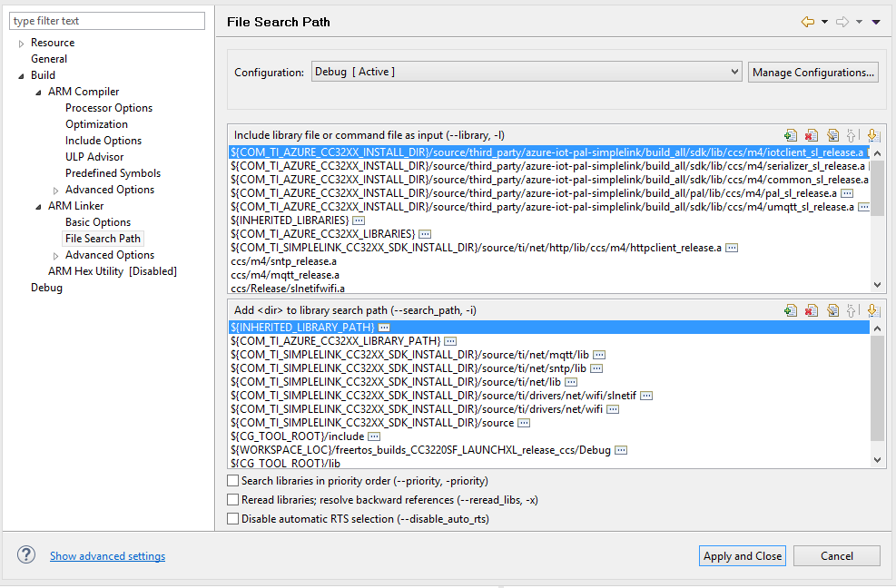Image resolution: width=896 pixels, height=588 pixels.
Task: Click the type filter text field
Action: coord(107,21)
